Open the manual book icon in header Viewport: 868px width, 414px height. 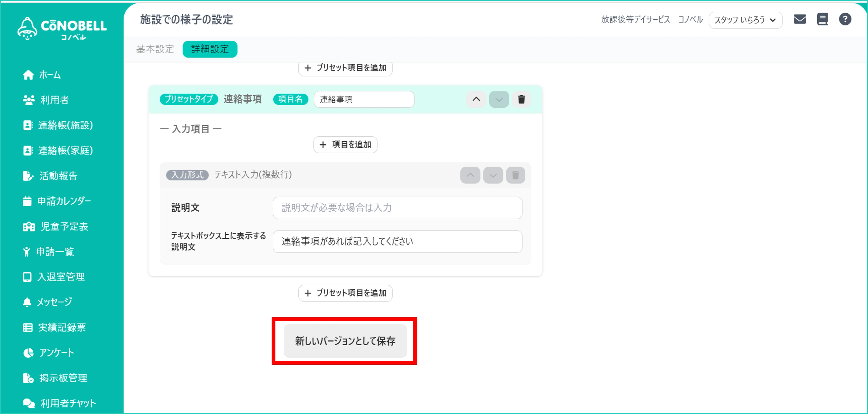(x=823, y=19)
